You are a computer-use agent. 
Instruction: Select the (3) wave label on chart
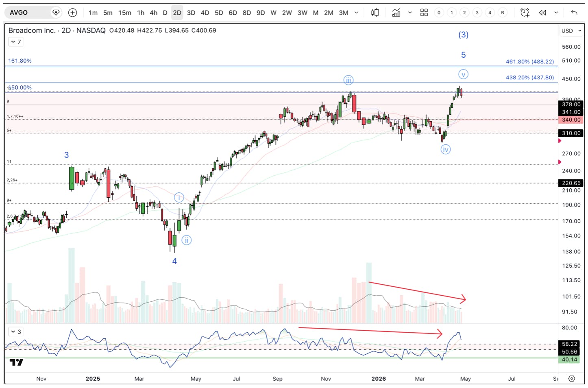pyautogui.click(x=464, y=35)
